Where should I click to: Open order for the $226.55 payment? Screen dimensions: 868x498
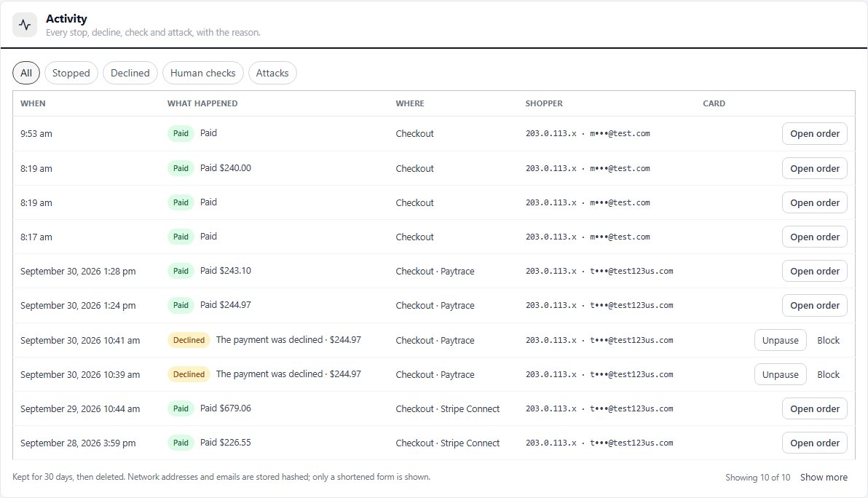814,444
